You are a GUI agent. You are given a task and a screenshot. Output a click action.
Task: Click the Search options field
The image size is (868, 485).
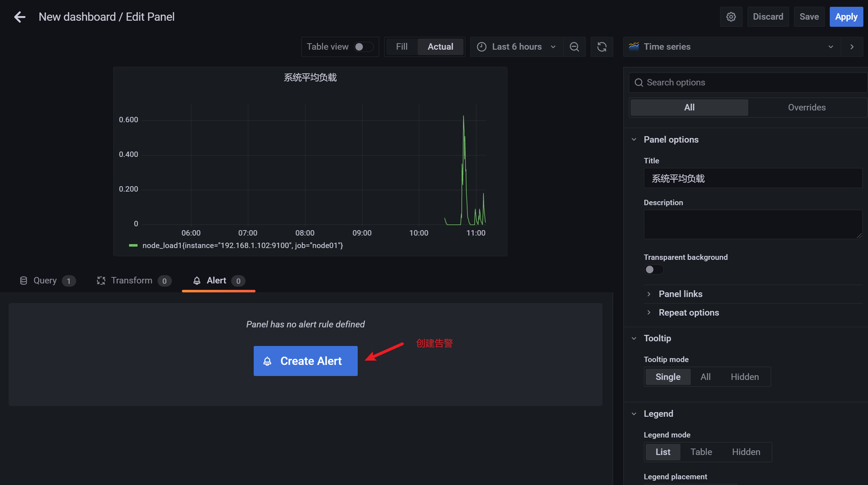coord(748,83)
